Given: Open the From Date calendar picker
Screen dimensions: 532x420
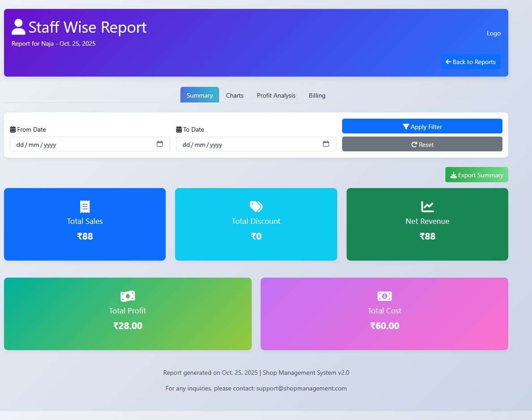Looking at the screenshot, I should coord(160,144).
